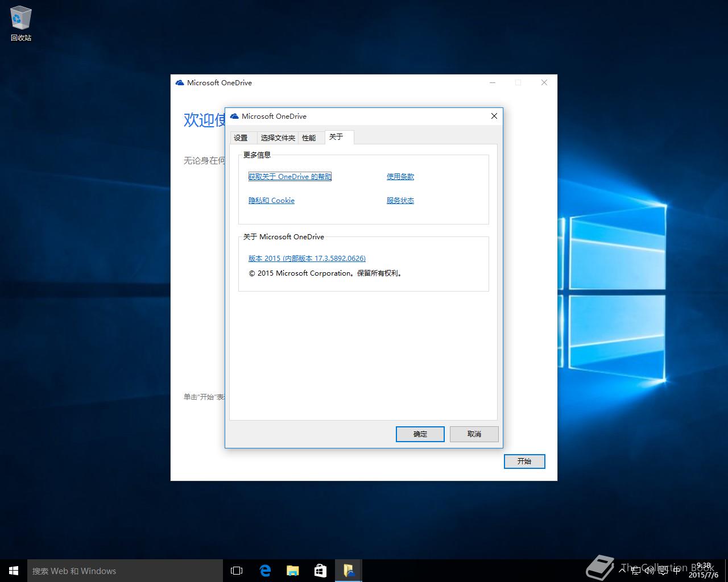Open File Explorer from the taskbar
The height and width of the screenshot is (582, 728).
tap(292, 571)
